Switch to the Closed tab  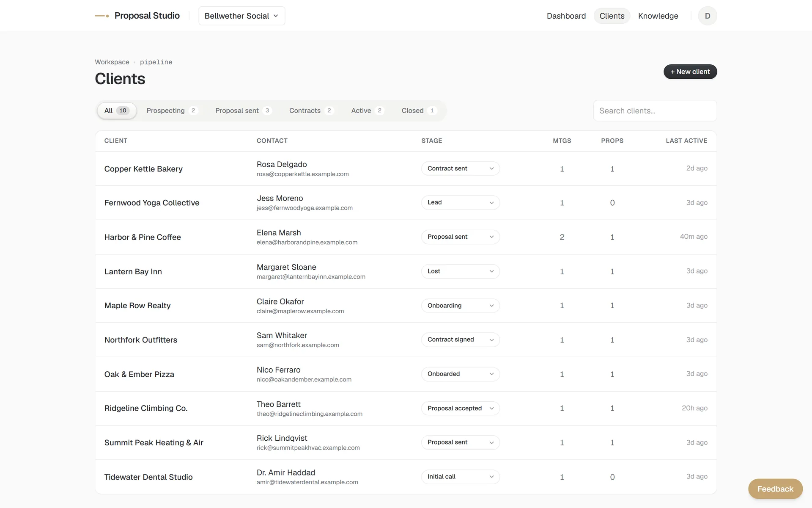[419, 110]
